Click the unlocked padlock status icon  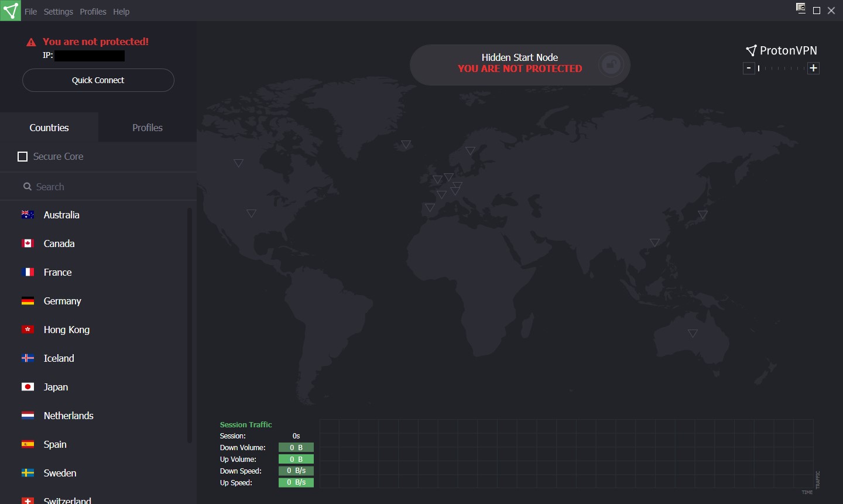(611, 64)
